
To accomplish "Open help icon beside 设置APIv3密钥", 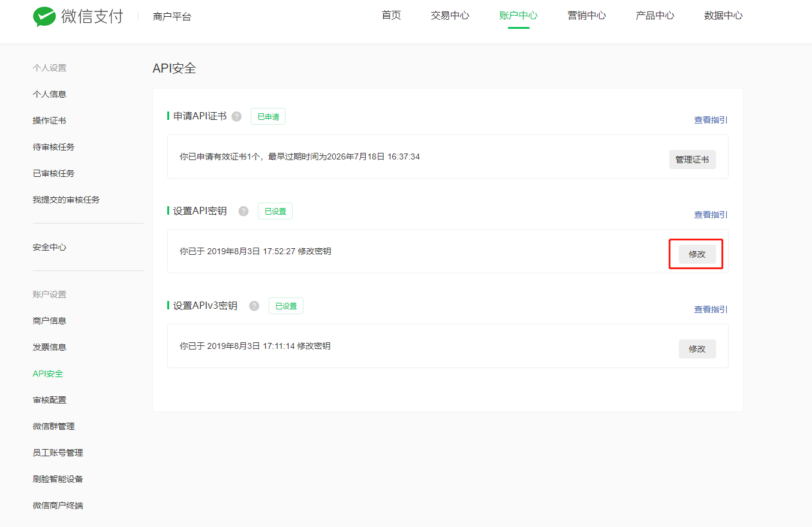I will click(254, 306).
